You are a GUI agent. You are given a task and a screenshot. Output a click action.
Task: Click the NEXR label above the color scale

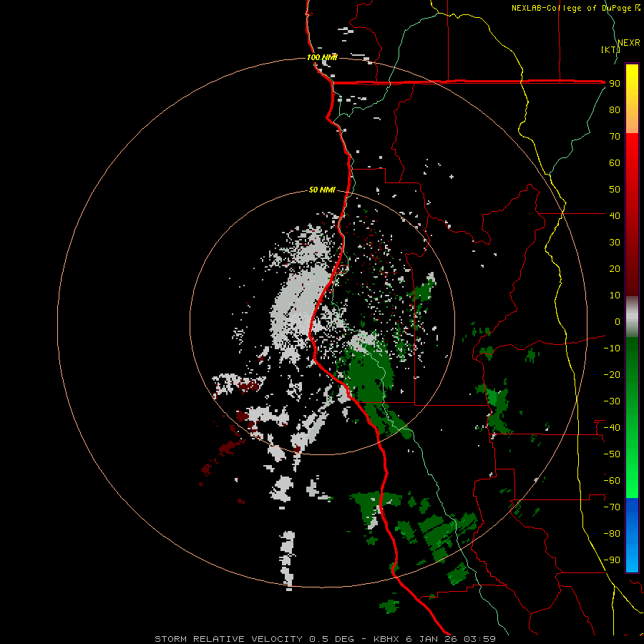pyautogui.click(x=628, y=43)
